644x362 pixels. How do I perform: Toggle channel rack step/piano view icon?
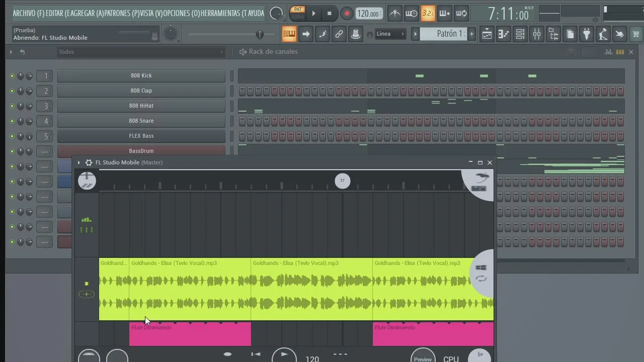click(x=620, y=52)
